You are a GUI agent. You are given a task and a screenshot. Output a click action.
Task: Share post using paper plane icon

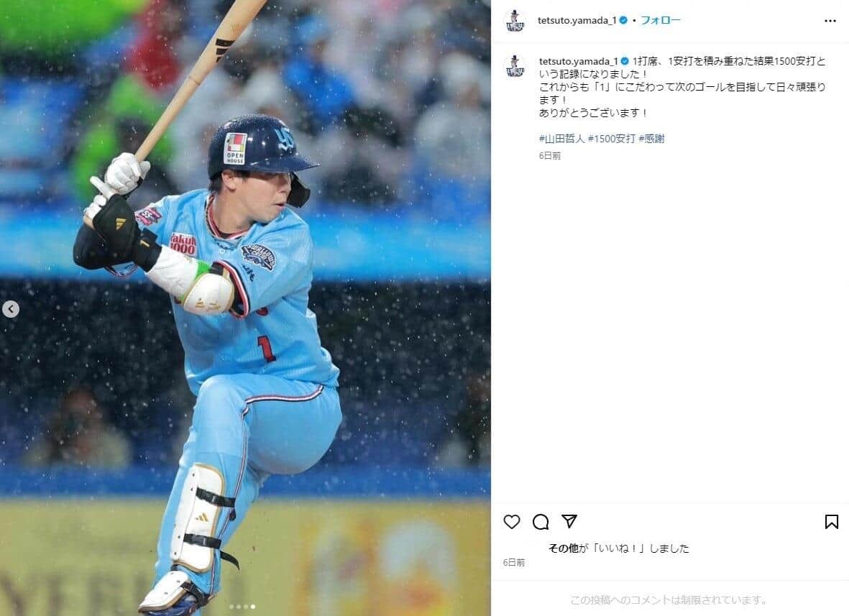pos(569,521)
